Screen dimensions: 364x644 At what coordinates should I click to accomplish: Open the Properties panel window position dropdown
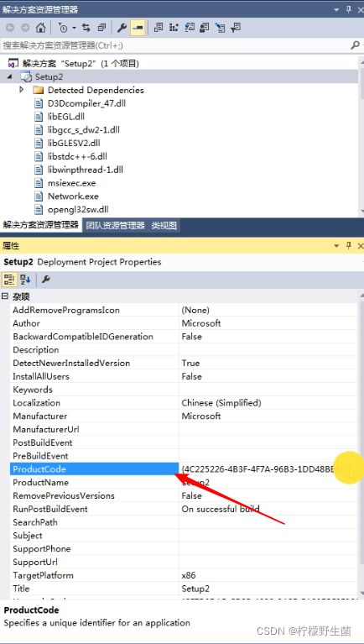336,246
